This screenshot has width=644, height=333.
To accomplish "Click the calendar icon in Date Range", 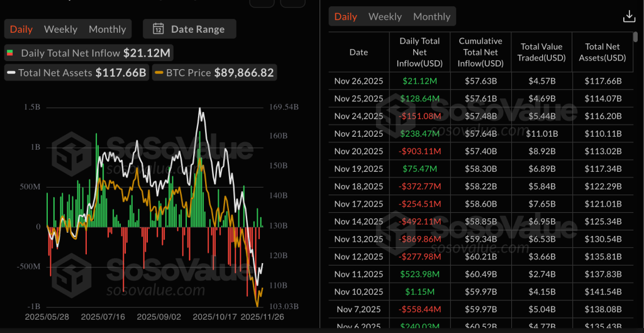I will (x=158, y=29).
